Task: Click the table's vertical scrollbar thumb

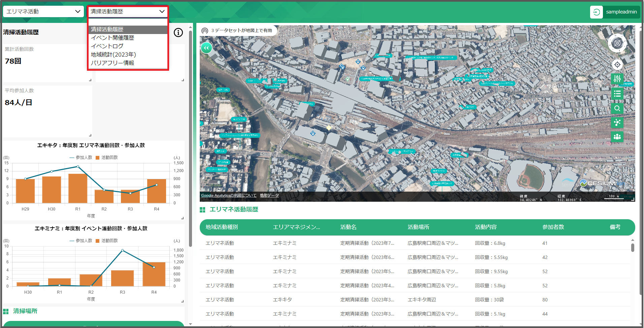Action: coord(633,248)
